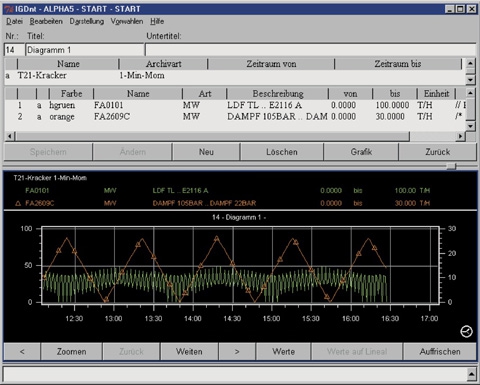Click the variable table scroll-down arrow
The height and width of the screenshot is (385, 480).
(470, 126)
